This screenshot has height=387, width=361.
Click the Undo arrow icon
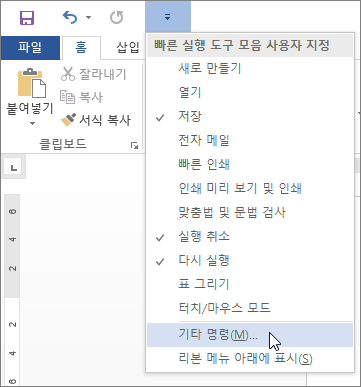point(70,17)
